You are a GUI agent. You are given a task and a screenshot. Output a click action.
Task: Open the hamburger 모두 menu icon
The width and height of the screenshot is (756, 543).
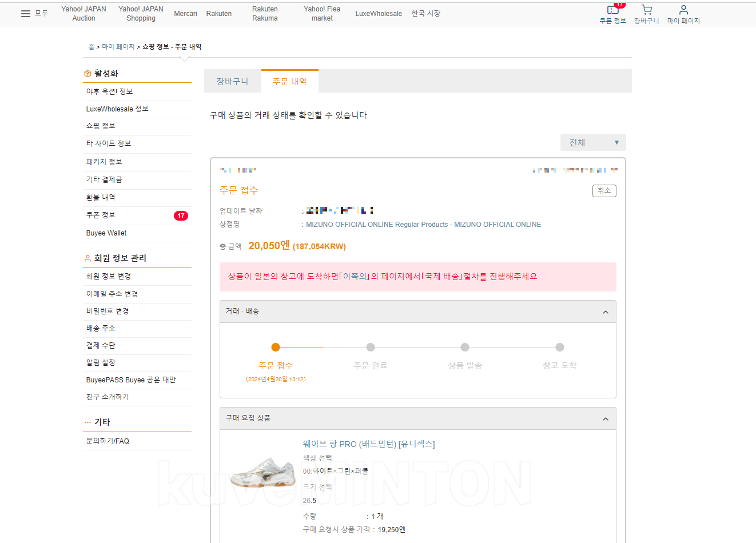[26, 14]
